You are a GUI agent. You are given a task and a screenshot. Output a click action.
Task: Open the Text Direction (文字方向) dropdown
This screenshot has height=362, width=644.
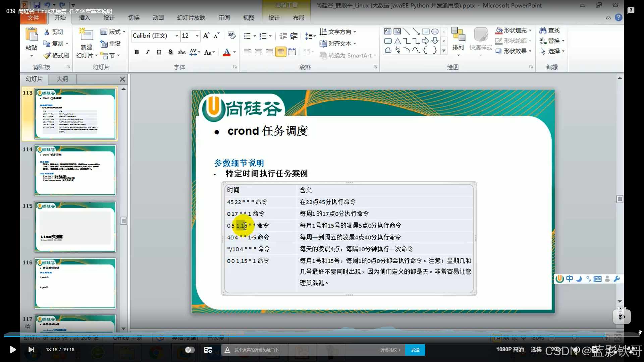[x=338, y=32]
